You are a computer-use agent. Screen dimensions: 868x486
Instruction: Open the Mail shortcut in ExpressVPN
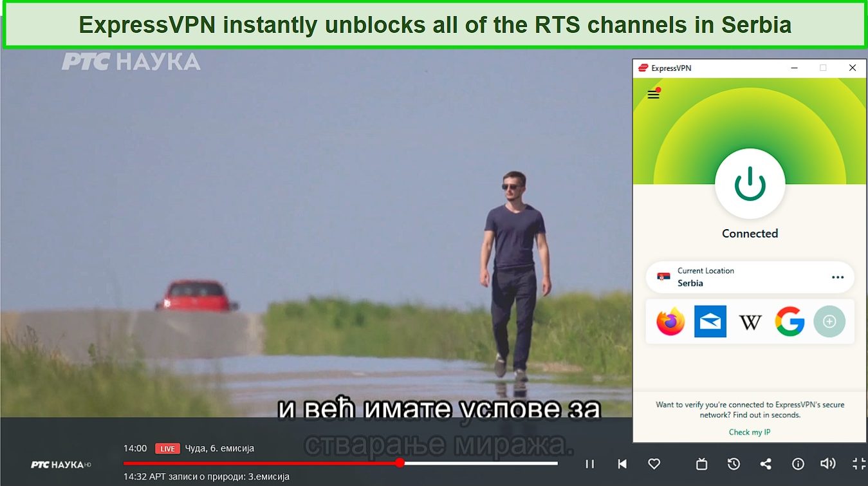710,321
